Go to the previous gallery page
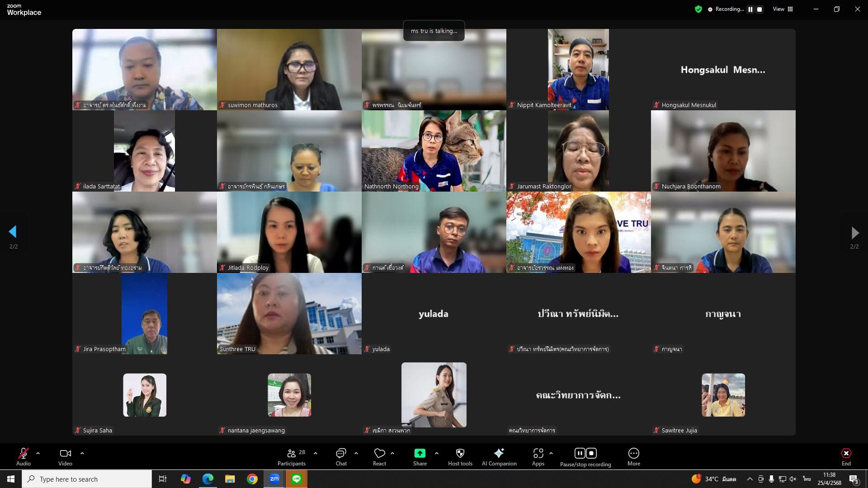The height and width of the screenshot is (488, 868). (13, 232)
